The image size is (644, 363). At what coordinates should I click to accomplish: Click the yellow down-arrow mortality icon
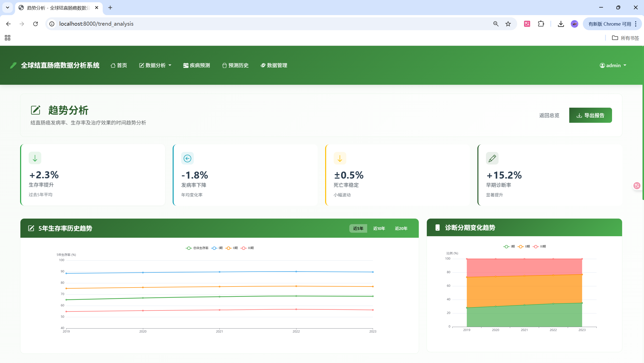340,158
